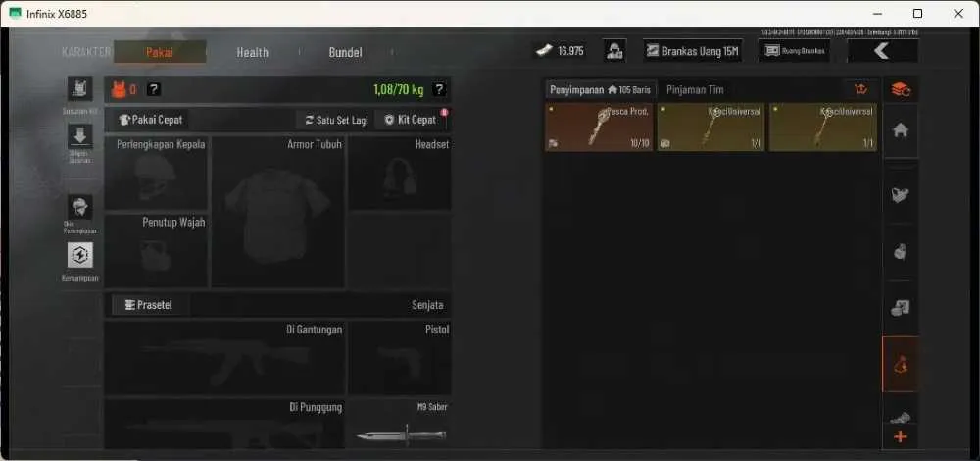This screenshot has height=461, width=980.
Task: Open the player profile icon near Brankas Uang
Action: pos(614,51)
